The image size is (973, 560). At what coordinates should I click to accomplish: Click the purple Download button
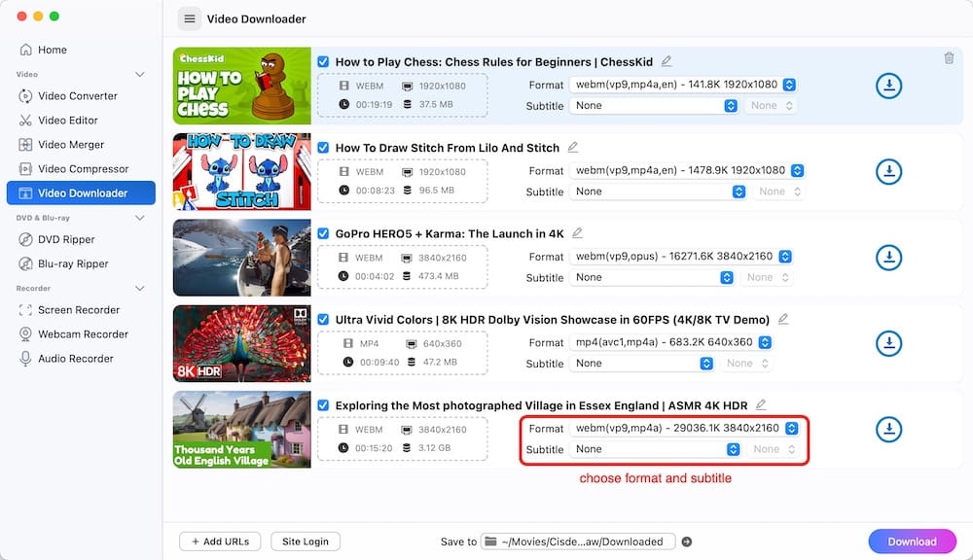click(x=912, y=542)
